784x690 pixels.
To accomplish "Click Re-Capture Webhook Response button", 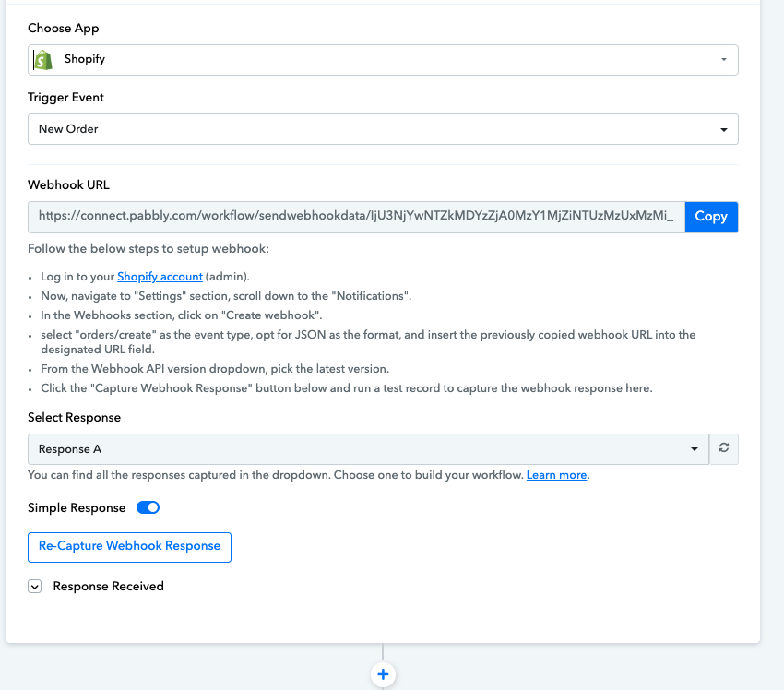I will coord(129,547).
